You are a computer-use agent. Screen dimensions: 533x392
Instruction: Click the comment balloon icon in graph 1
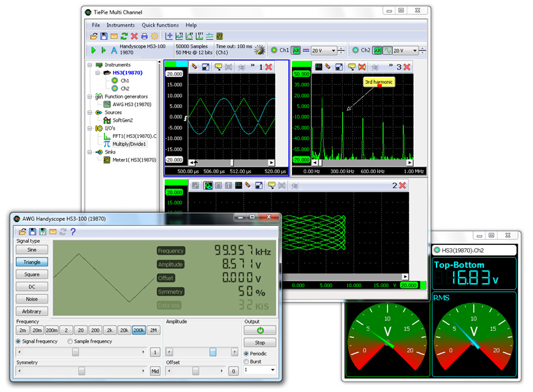(x=218, y=67)
